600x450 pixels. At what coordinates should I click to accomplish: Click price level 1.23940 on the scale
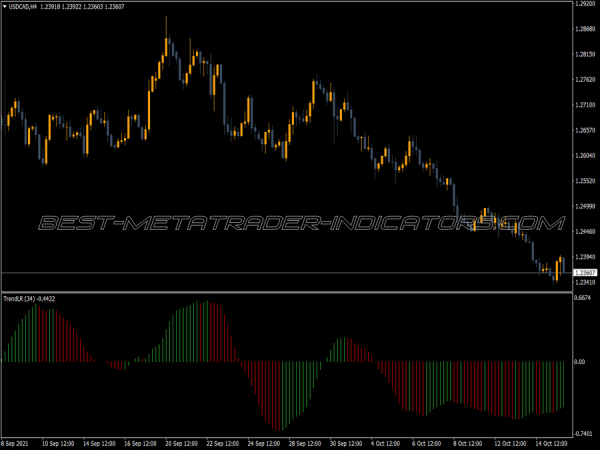(585, 257)
